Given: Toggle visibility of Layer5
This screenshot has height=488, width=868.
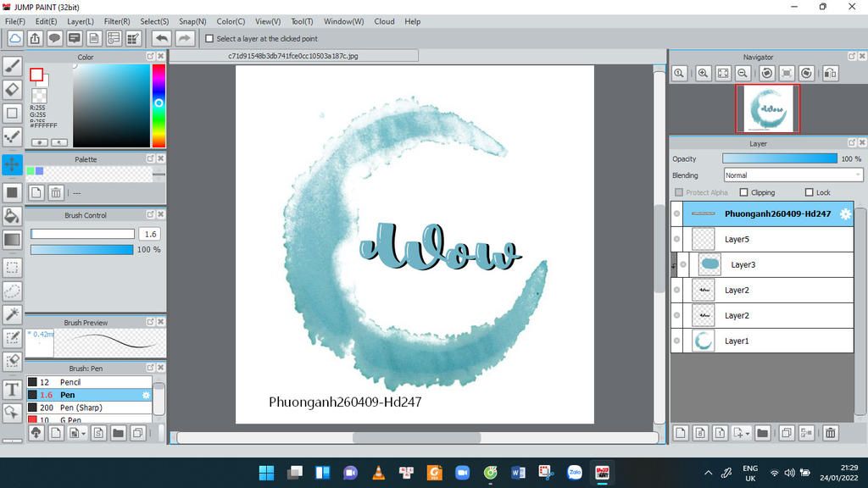Looking at the screenshot, I should point(676,239).
